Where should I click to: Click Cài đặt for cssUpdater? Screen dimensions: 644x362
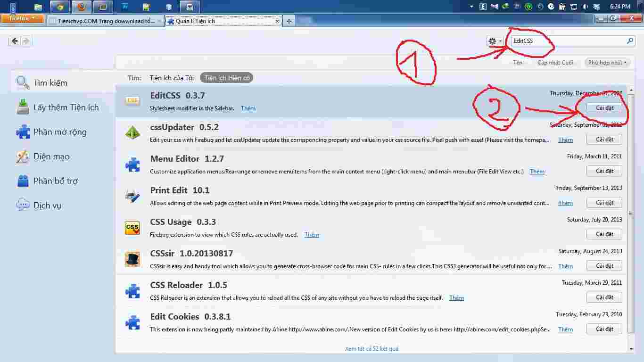point(604,140)
